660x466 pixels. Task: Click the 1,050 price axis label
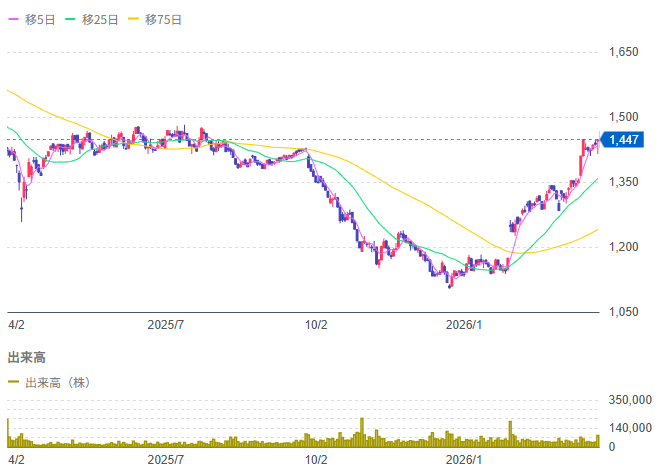[x=624, y=311]
